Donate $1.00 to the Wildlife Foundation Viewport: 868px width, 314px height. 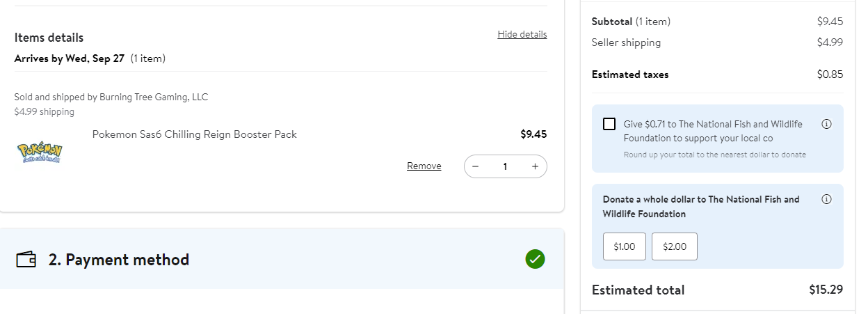point(624,246)
